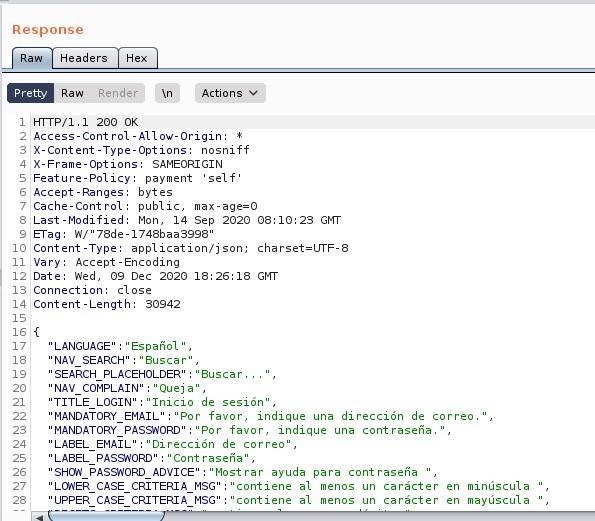Click the horizontal scrollbar thumb
Viewport: 595px width, 521px height.
pos(106,516)
